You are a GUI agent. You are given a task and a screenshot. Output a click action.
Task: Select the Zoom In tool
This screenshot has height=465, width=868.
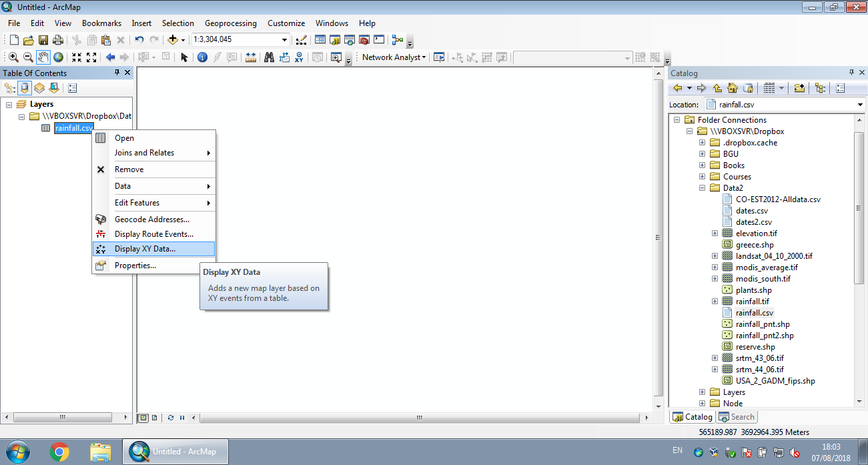(13, 57)
